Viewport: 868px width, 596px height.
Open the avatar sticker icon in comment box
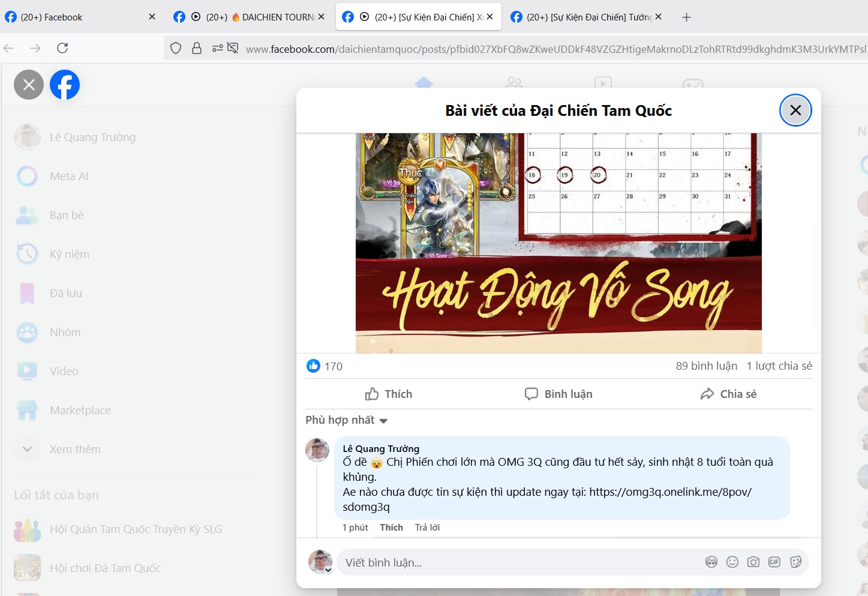coord(711,562)
